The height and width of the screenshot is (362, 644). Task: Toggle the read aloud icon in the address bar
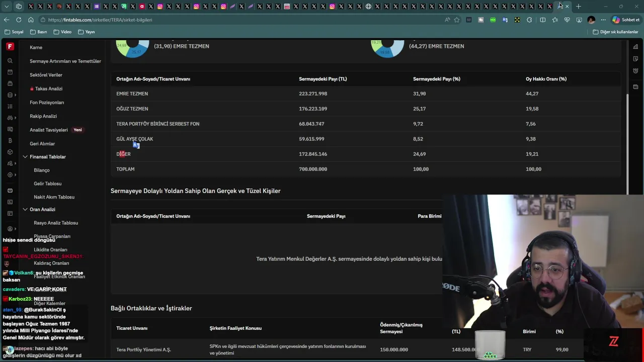pyautogui.click(x=447, y=20)
